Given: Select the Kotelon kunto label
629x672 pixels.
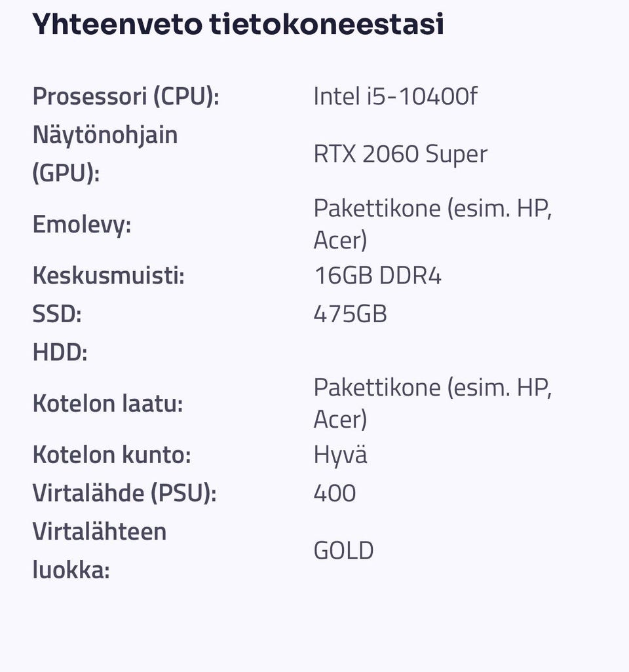Looking at the screenshot, I should (111, 455).
